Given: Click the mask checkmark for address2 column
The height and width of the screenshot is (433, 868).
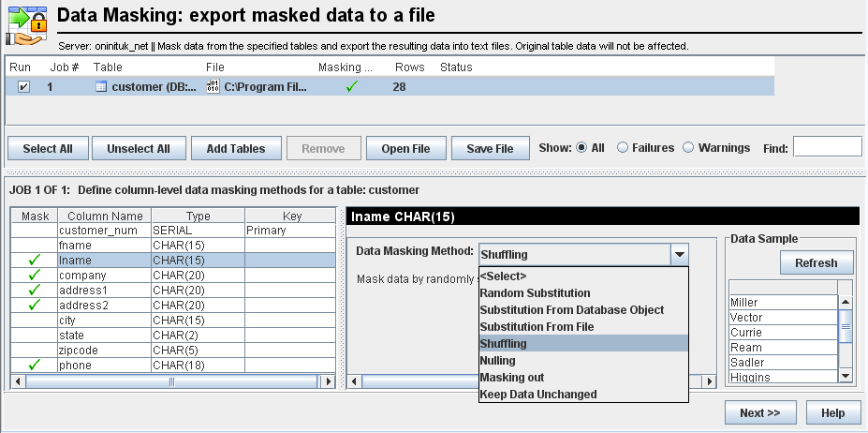Looking at the screenshot, I should click(35, 306).
